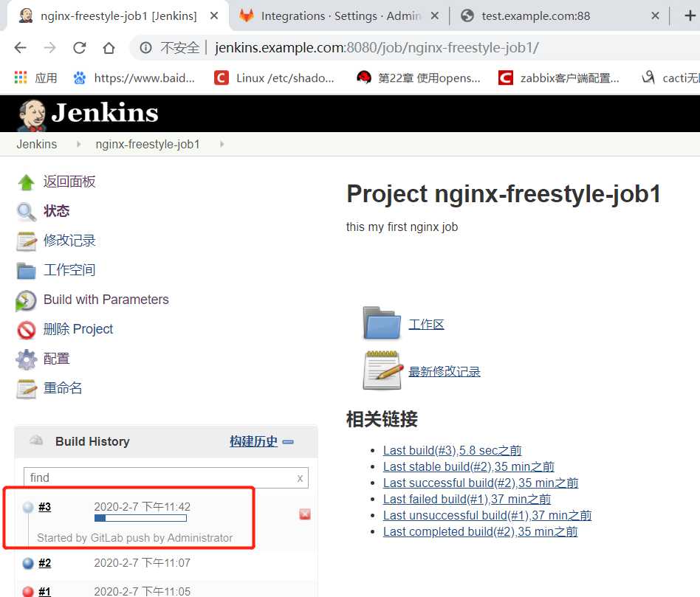This screenshot has height=597, width=700.
Task: Open the 工作区 link
Action: pyautogui.click(x=426, y=325)
